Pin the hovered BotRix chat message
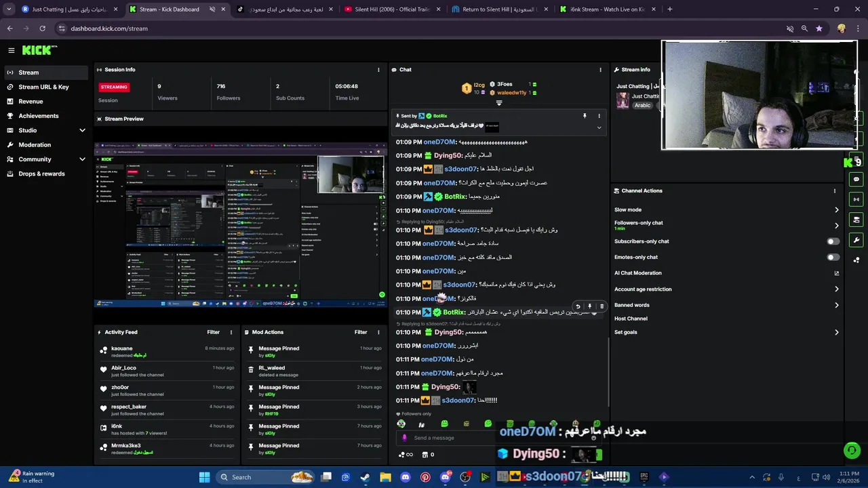868x488 pixels. point(589,306)
